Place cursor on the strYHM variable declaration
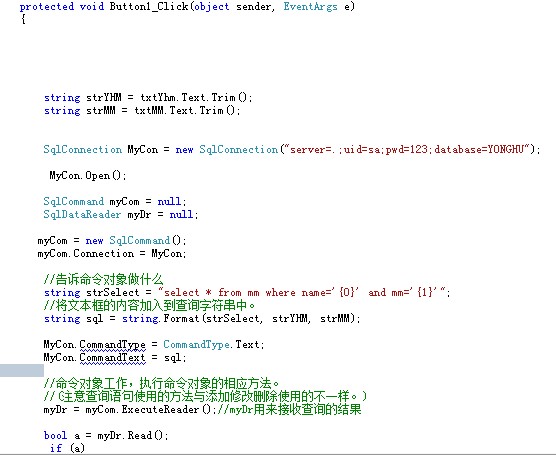Image resolution: width=556 pixels, height=455 pixels. 104,97
